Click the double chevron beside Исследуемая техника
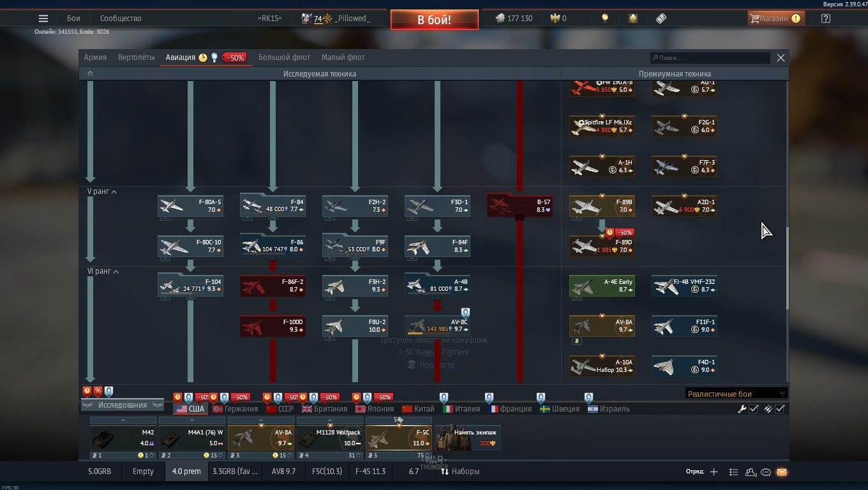This screenshot has height=490, width=868. coord(90,73)
